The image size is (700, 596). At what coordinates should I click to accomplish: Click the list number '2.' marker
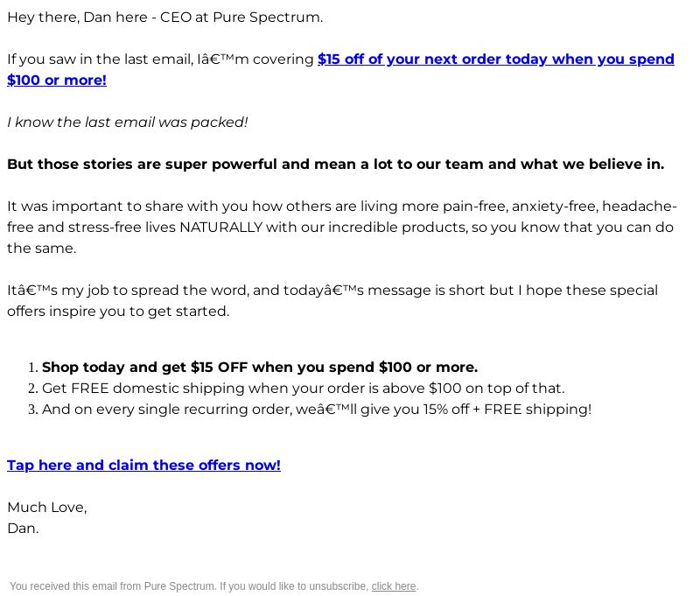(x=33, y=388)
